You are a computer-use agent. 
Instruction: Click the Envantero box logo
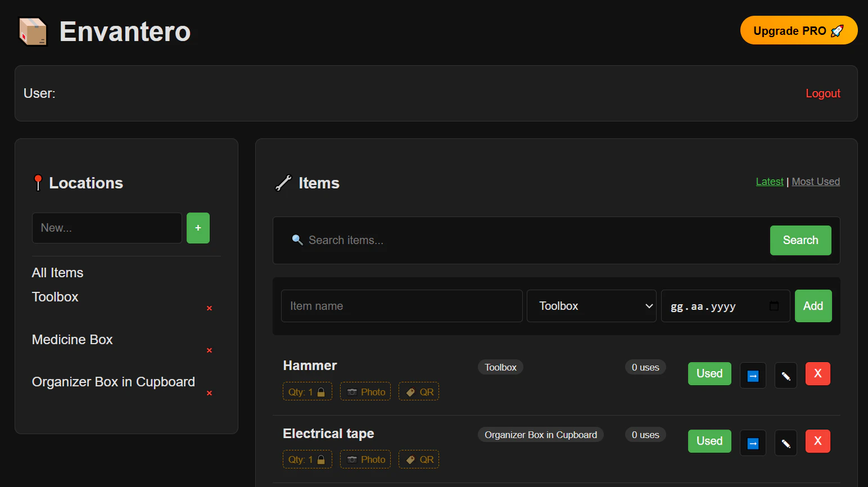33,31
